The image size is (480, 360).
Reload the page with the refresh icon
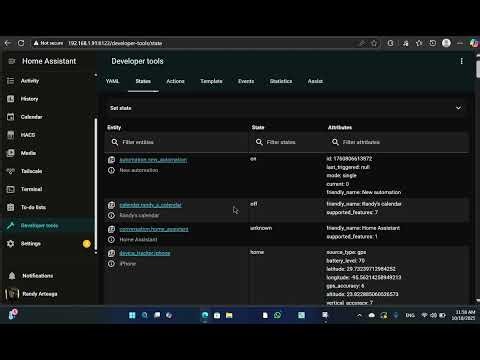point(21,43)
